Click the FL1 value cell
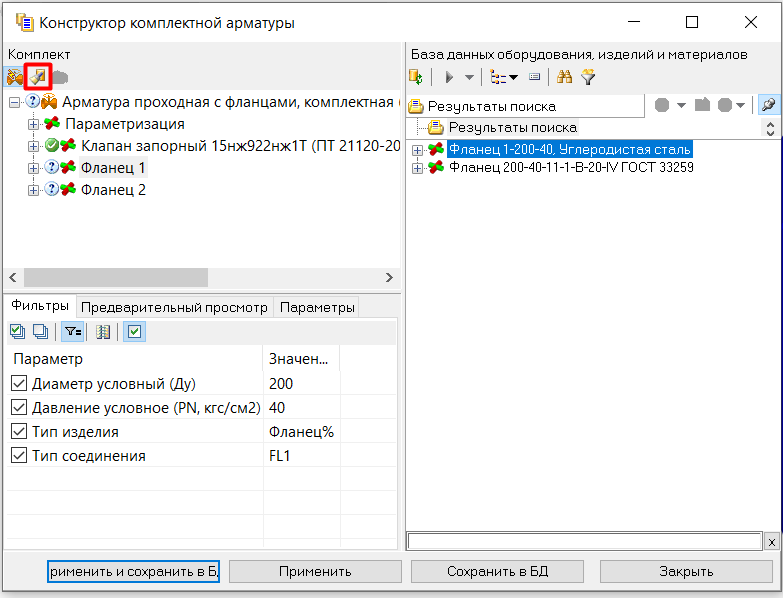The height and width of the screenshot is (599, 784). [301, 456]
